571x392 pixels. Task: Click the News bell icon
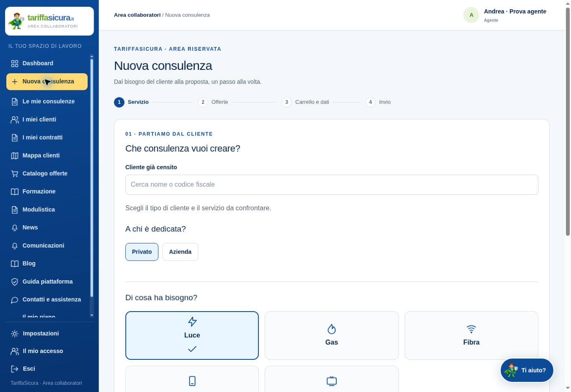(15, 228)
